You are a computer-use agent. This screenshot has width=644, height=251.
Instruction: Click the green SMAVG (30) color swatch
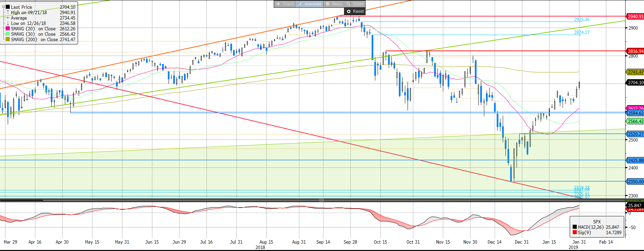(x=8, y=34)
